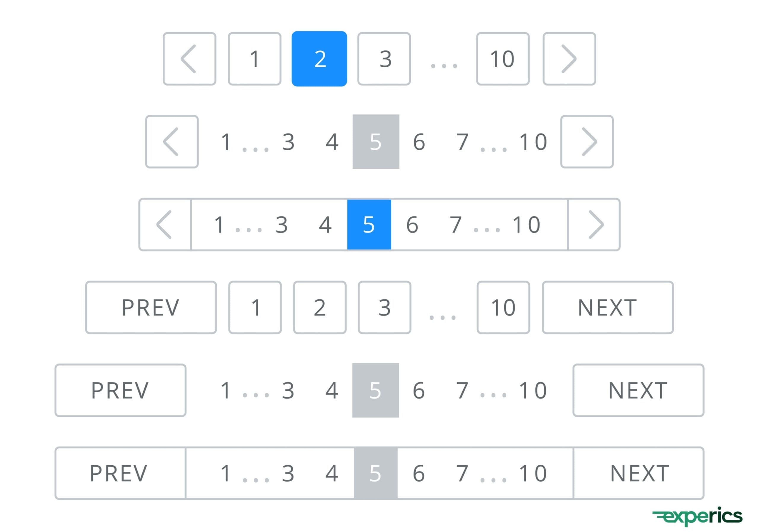Click gray page 5 in the bottom pagination bar

(376, 473)
